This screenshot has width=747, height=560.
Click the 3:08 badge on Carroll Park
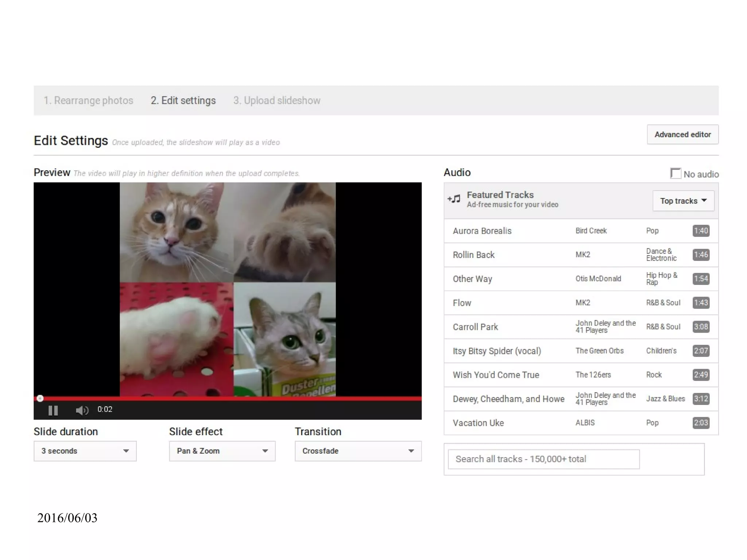click(701, 327)
